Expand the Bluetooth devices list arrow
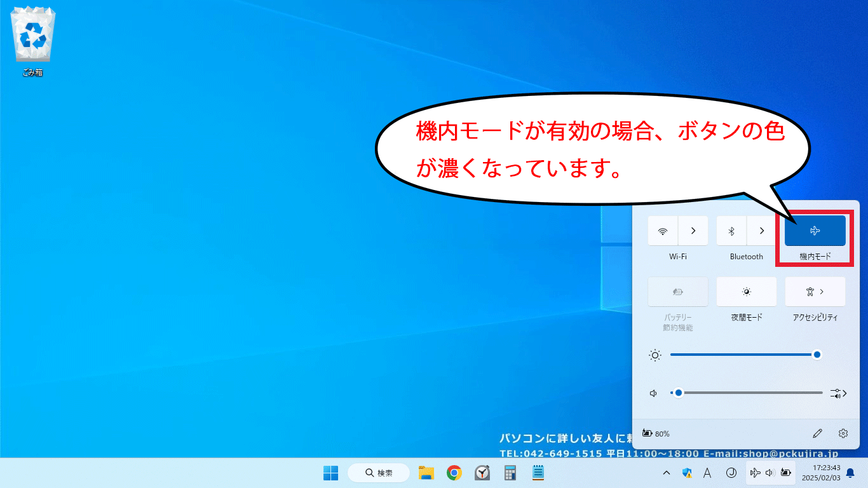The height and width of the screenshot is (488, 868). pyautogui.click(x=762, y=231)
